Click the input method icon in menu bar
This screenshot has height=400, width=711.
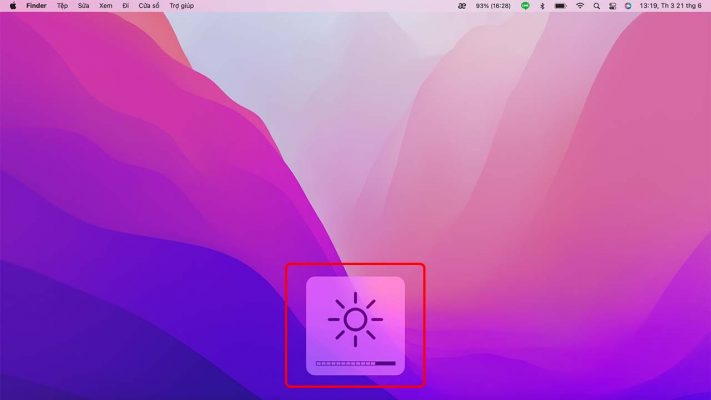click(462, 6)
